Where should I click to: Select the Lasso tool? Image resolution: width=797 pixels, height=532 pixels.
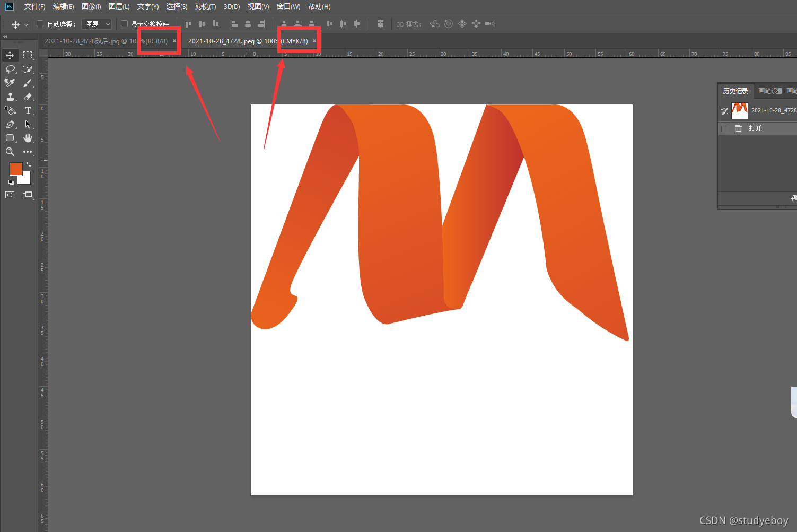[10, 69]
